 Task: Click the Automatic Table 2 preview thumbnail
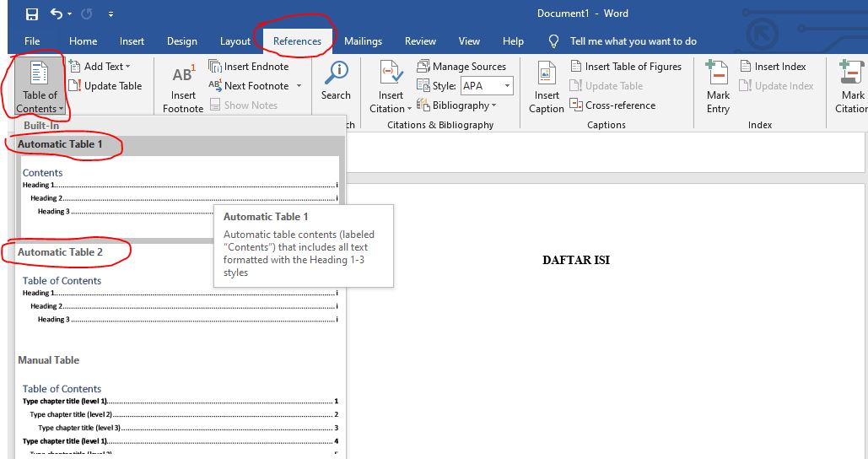pos(180,300)
